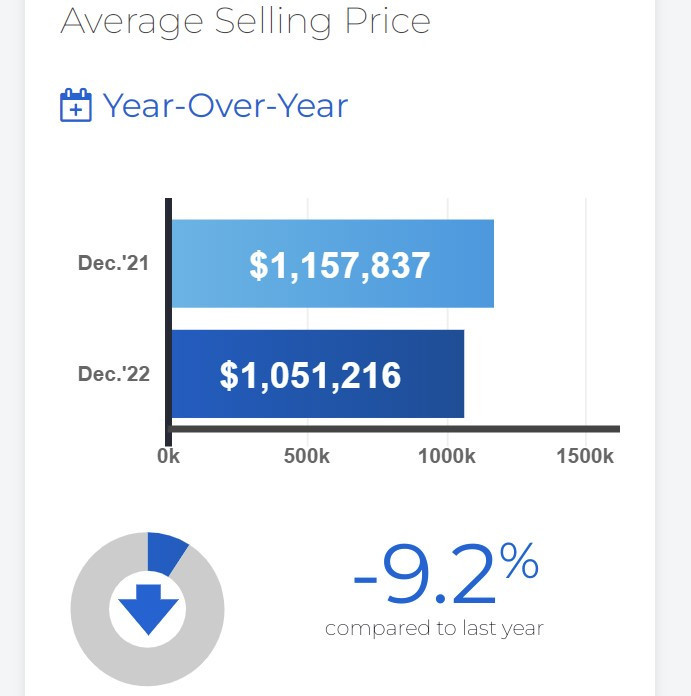Click the 'compared to last year' caption

click(x=434, y=629)
